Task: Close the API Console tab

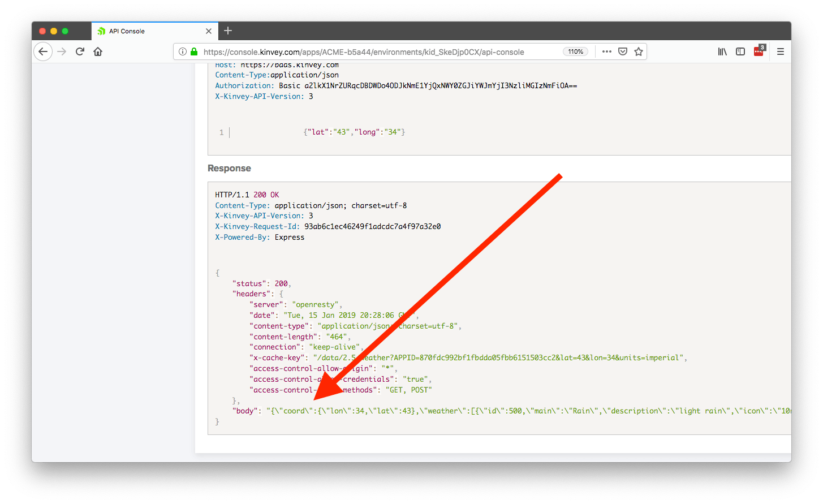Action: (209, 31)
